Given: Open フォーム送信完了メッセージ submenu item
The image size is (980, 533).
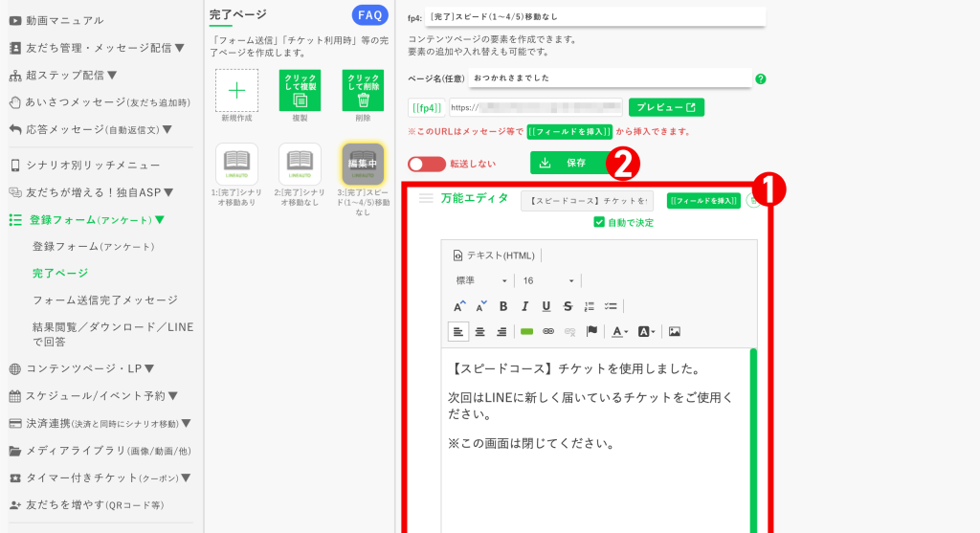Looking at the screenshot, I should tap(105, 300).
